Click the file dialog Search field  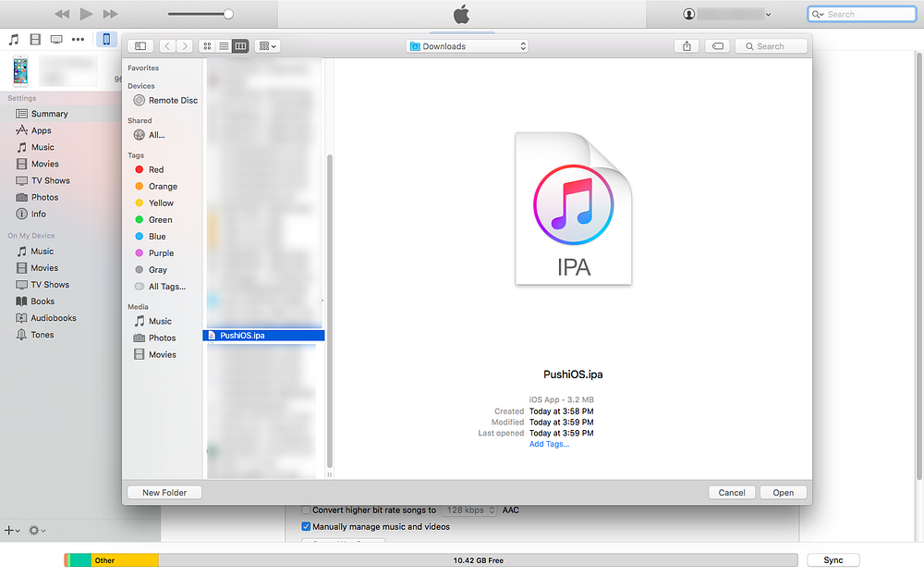(772, 46)
